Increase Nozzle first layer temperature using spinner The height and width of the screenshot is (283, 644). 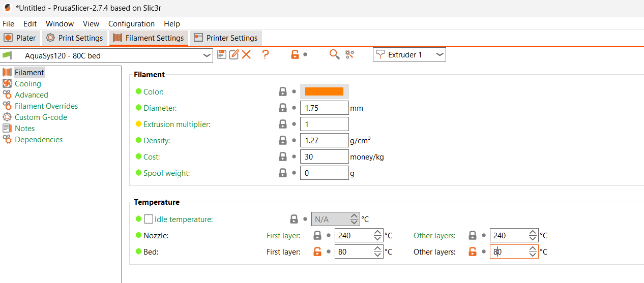tap(377, 233)
